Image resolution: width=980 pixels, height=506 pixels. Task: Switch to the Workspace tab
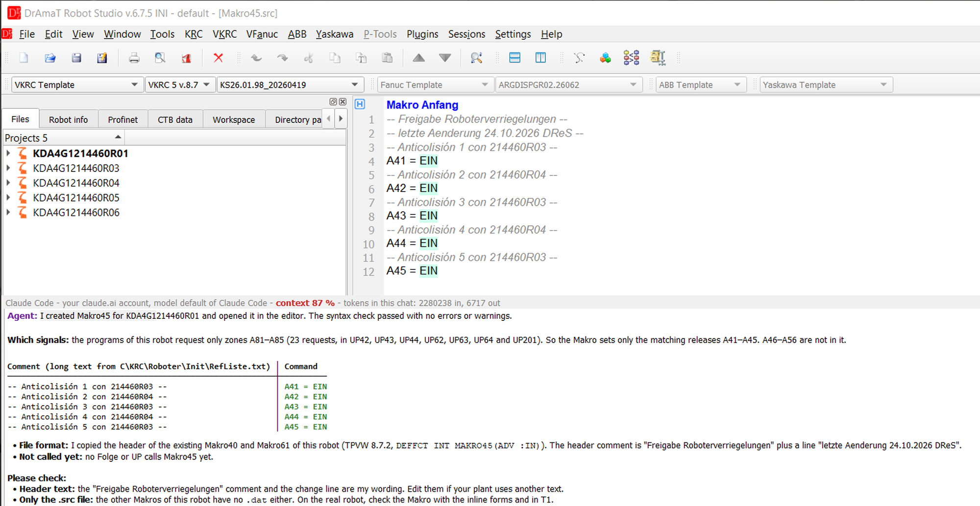coord(234,120)
